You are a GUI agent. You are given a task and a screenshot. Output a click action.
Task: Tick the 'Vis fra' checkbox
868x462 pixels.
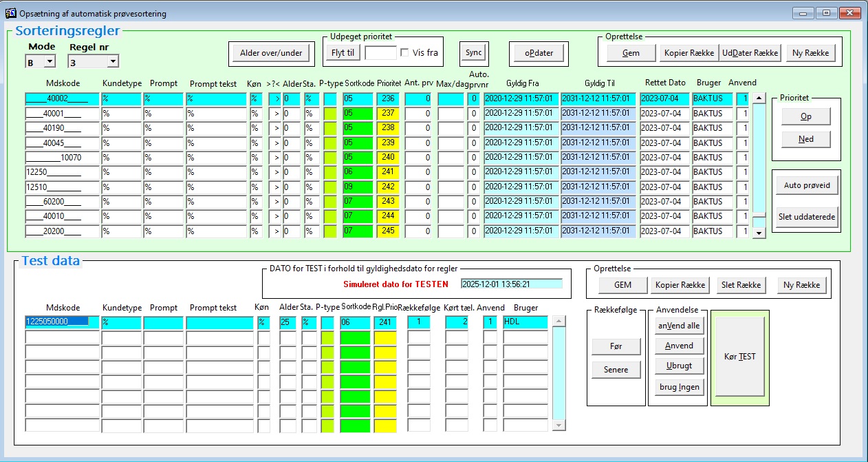(x=405, y=52)
